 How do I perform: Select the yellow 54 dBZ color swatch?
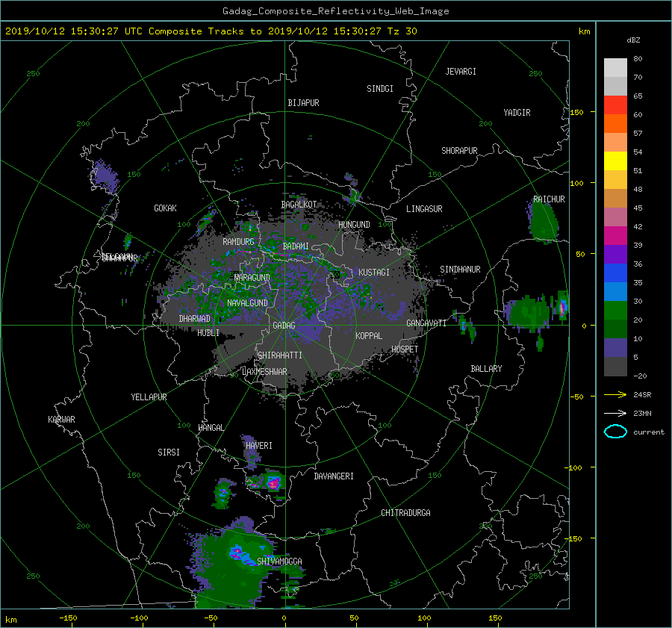tap(615, 161)
